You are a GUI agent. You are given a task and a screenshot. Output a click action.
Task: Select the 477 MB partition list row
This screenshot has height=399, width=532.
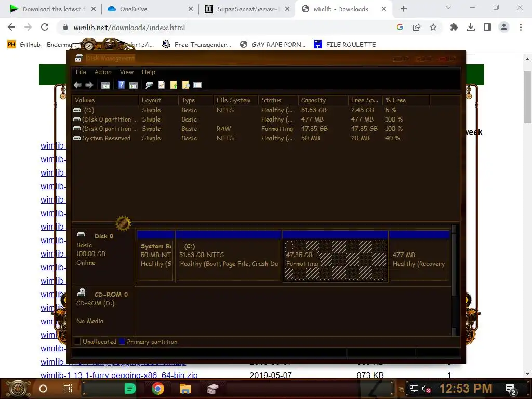pos(251,119)
